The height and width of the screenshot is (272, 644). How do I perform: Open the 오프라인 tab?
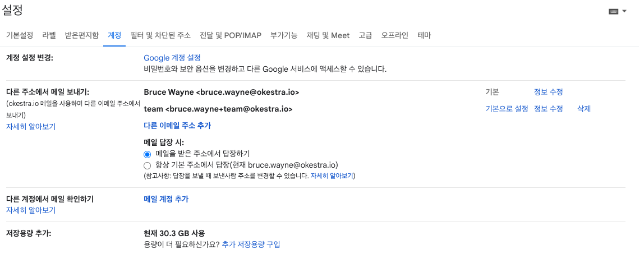click(394, 35)
